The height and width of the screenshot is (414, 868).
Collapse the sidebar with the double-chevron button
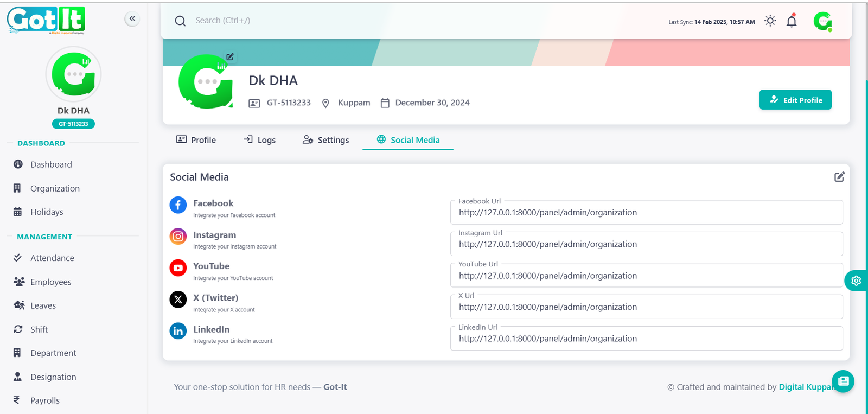click(132, 19)
